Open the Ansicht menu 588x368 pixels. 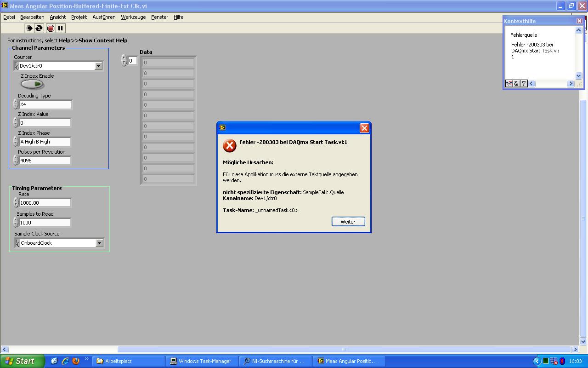pyautogui.click(x=58, y=17)
